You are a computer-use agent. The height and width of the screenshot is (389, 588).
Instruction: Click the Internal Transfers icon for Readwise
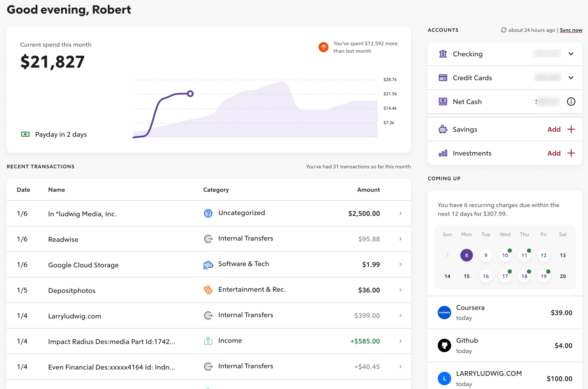point(208,239)
